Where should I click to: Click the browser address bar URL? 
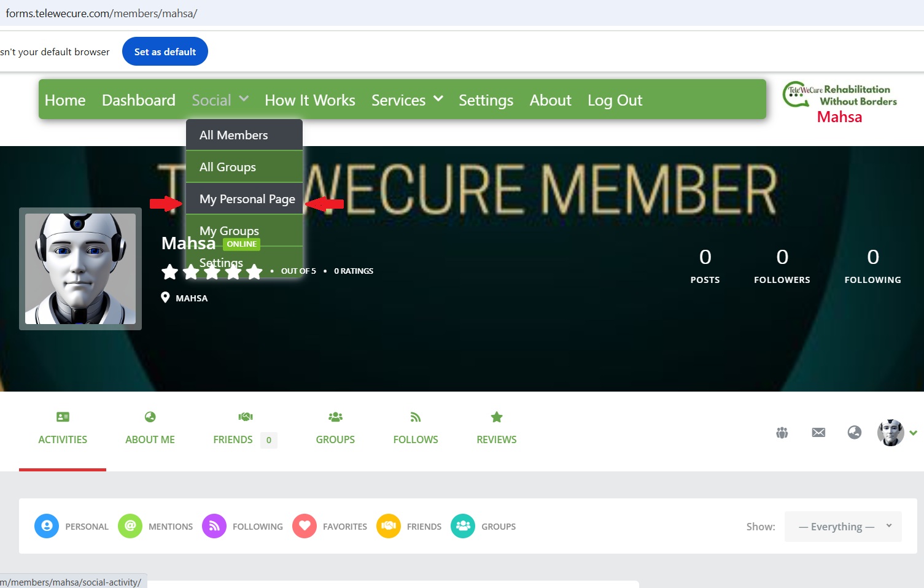(101, 13)
